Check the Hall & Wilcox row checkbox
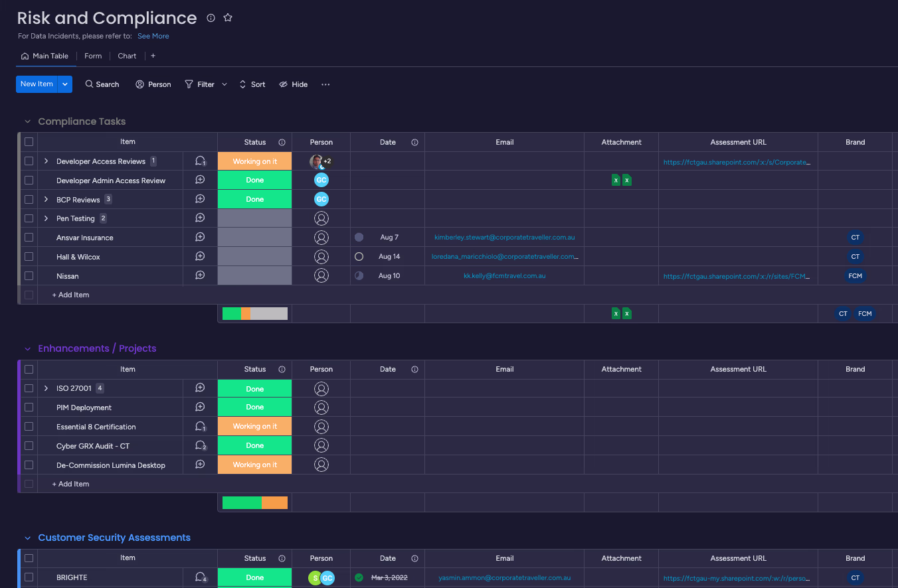This screenshot has width=898, height=588. [x=29, y=256]
